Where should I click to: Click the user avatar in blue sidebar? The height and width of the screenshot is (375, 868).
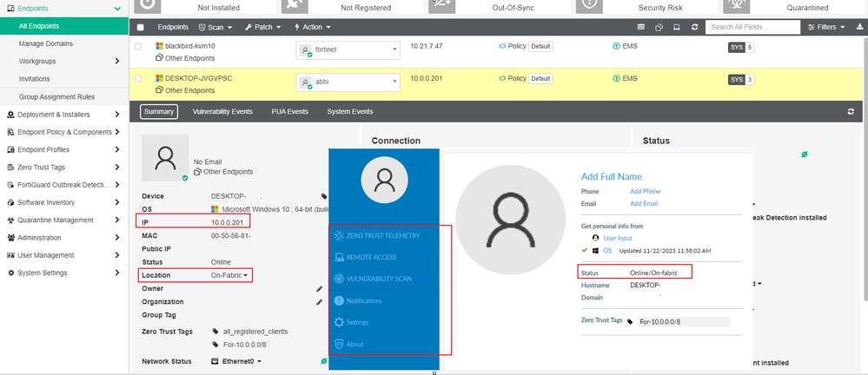[384, 181]
